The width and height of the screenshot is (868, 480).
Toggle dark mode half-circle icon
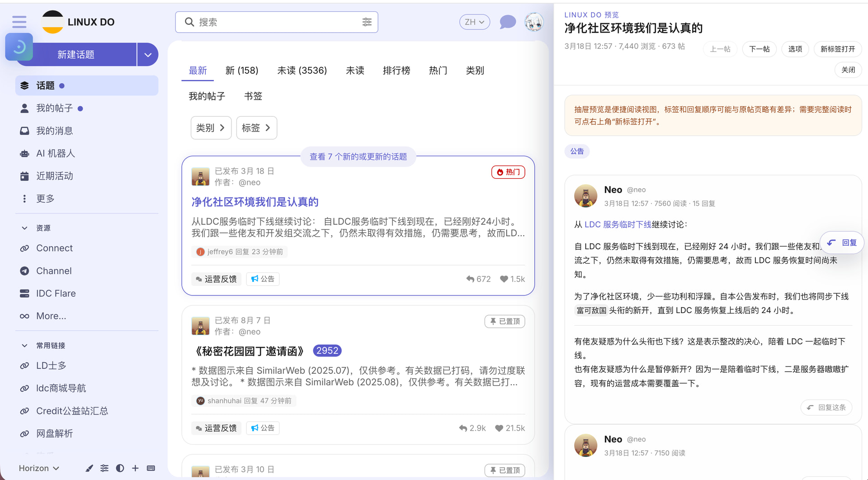coord(120,468)
